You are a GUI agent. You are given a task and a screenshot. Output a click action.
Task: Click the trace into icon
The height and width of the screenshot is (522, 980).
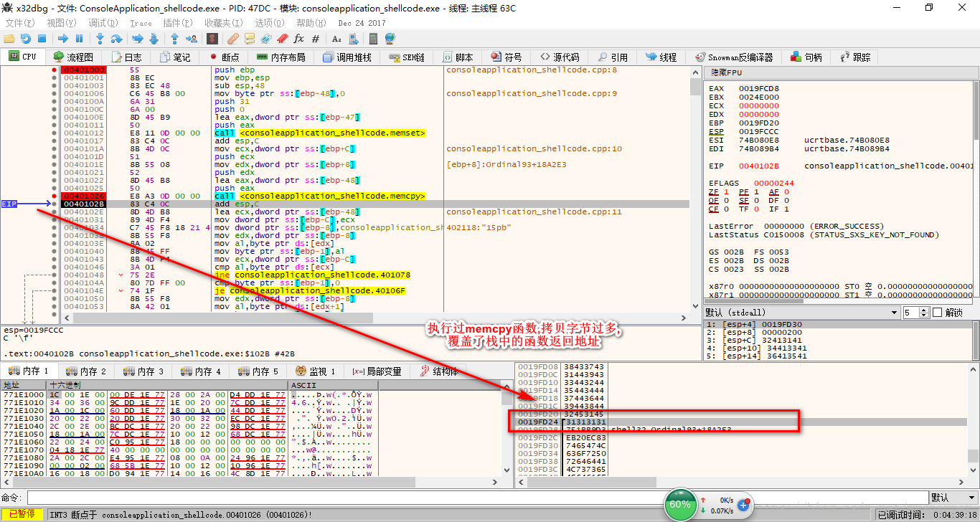(138, 39)
